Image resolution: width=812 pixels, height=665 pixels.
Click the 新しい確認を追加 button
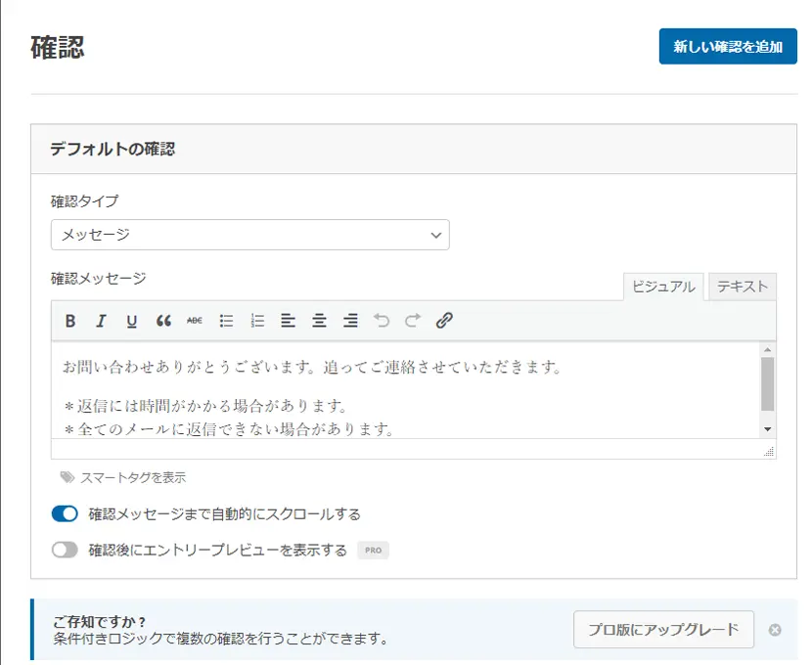728,47
